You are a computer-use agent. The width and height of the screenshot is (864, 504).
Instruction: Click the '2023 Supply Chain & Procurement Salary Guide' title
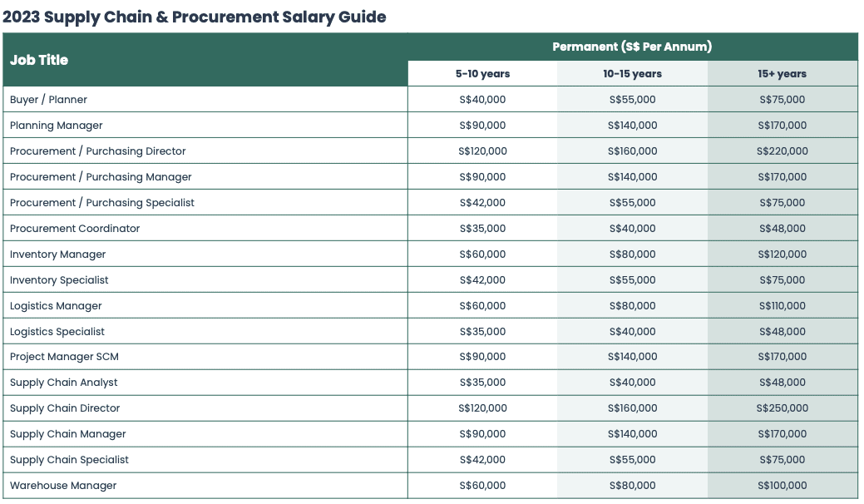[195, 17]
